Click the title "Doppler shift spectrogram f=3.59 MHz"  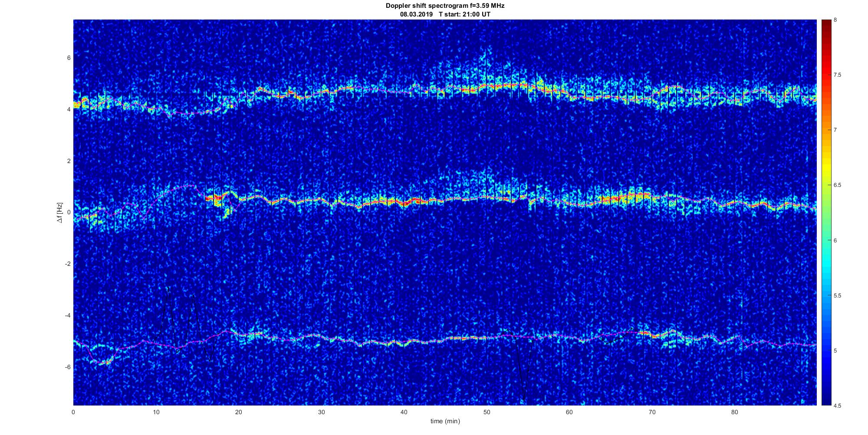445,6
